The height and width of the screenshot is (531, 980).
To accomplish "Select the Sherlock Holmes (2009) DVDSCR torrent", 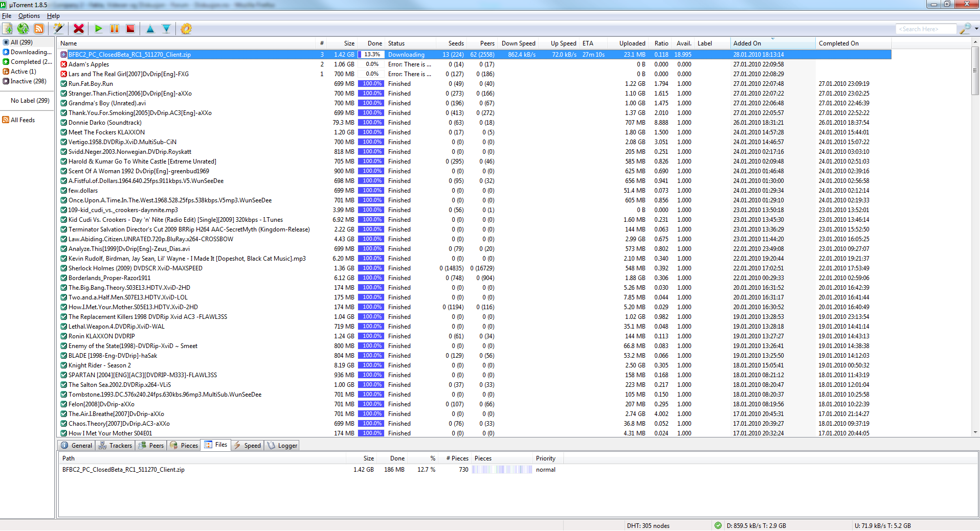I will pyautogui.click(x=475, y=268).
